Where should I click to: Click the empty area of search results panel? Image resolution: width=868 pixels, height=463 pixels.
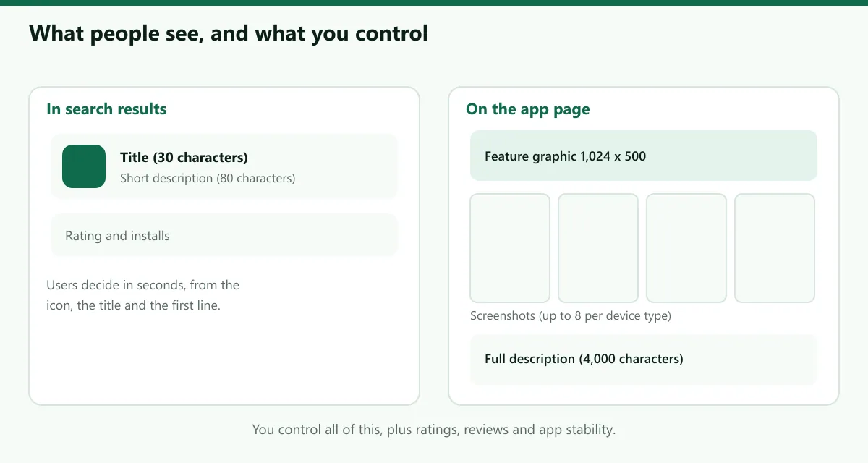coord(224,358)
